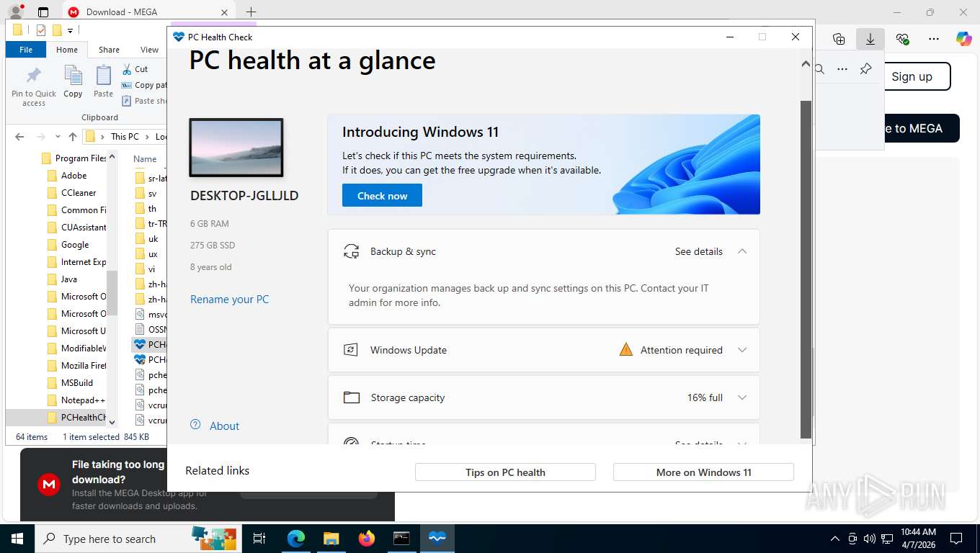The height and width of the screenshot is (553, 980).
Task: Go up one folder with up arrow
Action: (x=73, y=137)
